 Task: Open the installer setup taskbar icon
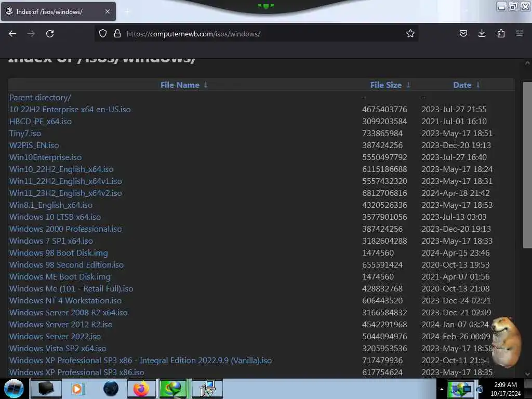[x=207, y=389]
